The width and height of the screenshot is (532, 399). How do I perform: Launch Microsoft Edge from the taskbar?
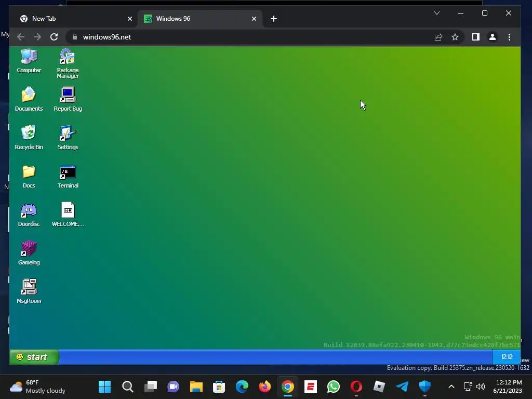coord(242,387)
